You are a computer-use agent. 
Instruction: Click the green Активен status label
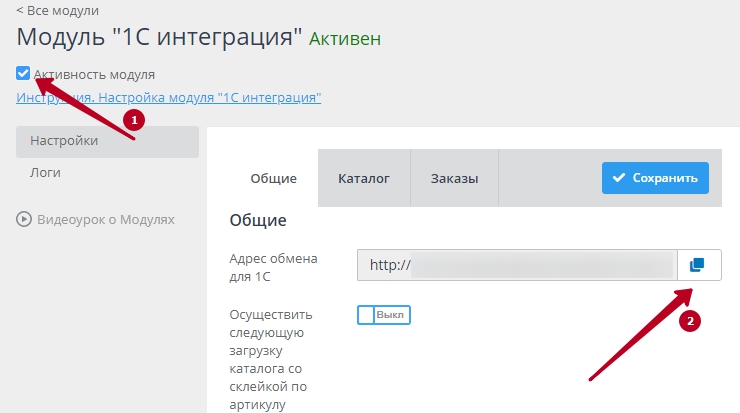(344, 39)
